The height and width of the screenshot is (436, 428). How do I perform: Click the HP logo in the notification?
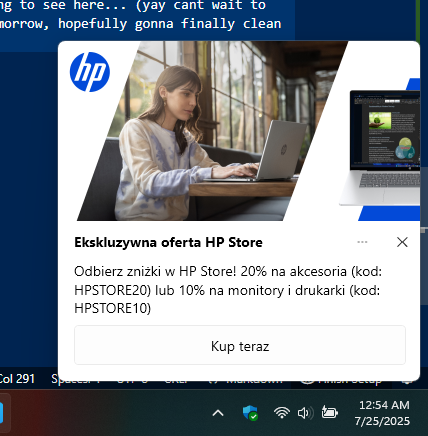90,72
